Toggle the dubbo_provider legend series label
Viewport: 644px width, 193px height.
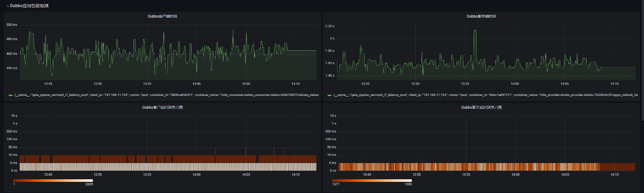[485, 94]
